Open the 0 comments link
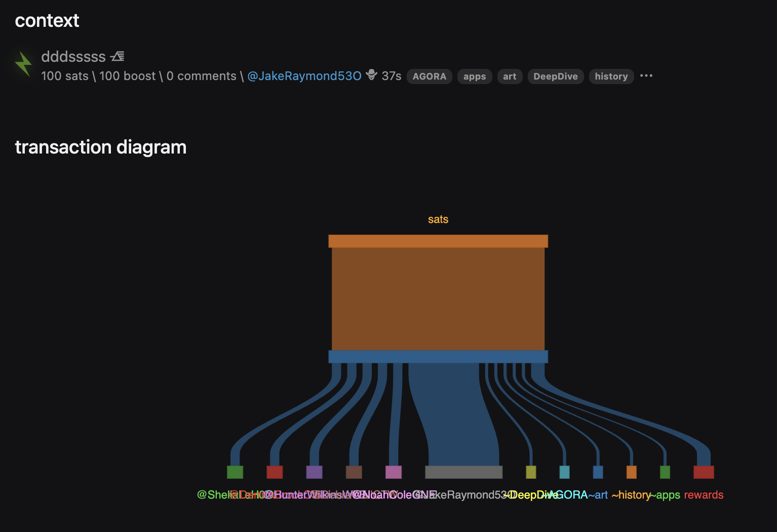The height and width of the screenshot is (532, 777). coord(201,76)
